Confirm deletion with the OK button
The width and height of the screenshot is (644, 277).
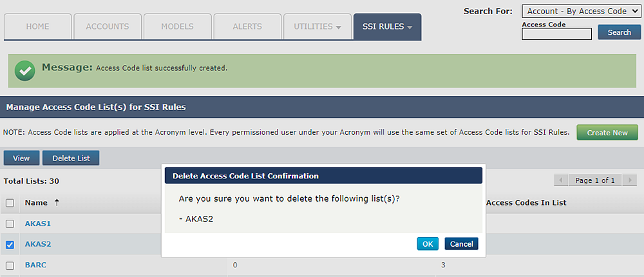[428, 244]
